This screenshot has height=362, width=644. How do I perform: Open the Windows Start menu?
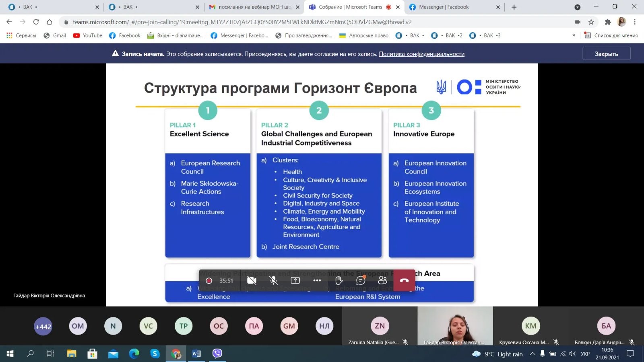pyautogui.click(x=10, y=354)
